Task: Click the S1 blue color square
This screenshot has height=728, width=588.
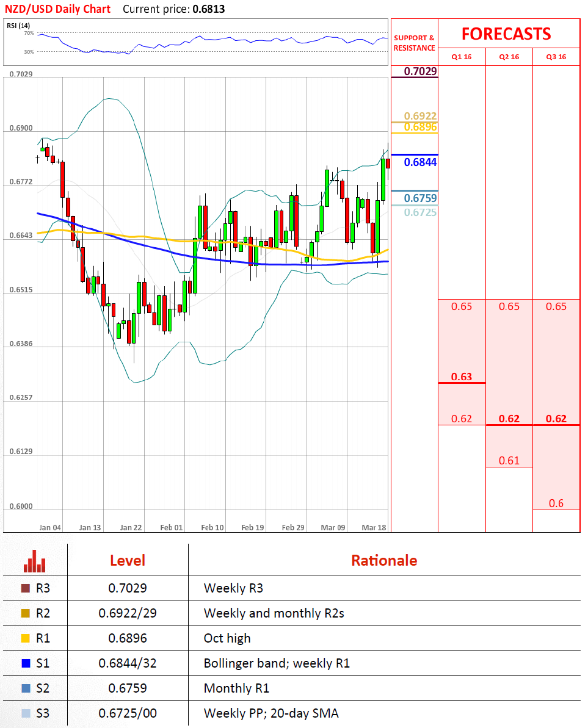Action: pyautogui.click(x=26, y=663)
